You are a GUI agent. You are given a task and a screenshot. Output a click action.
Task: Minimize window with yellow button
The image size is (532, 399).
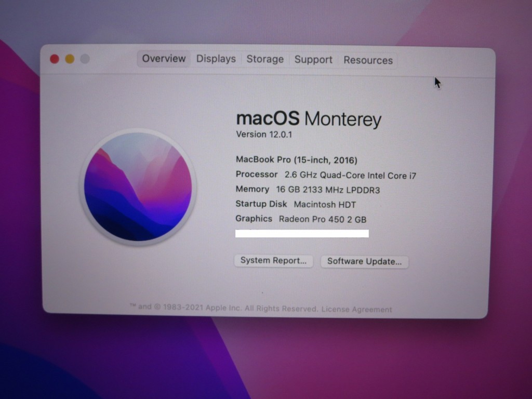click(x=70, y=59)
